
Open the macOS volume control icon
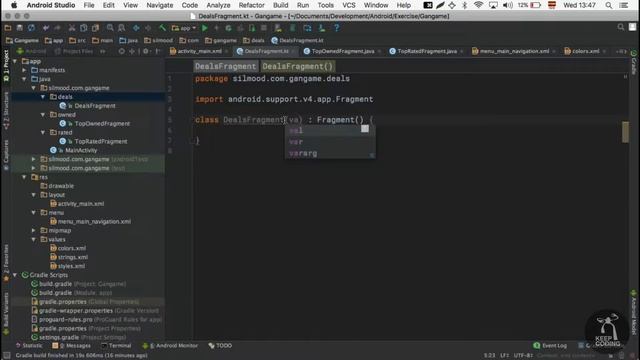click(x=508, y=5)
